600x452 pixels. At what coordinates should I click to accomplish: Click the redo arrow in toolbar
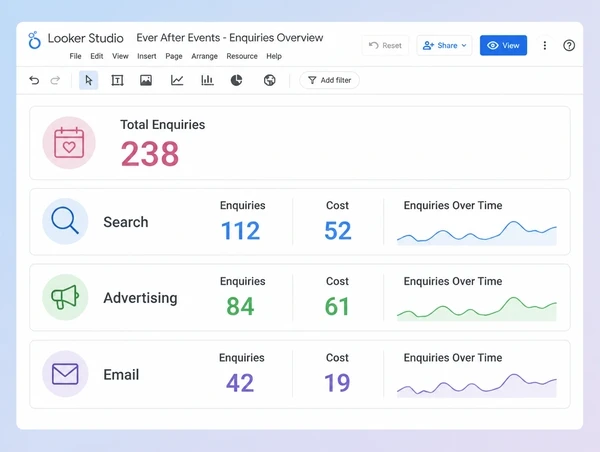coord(55,80)
